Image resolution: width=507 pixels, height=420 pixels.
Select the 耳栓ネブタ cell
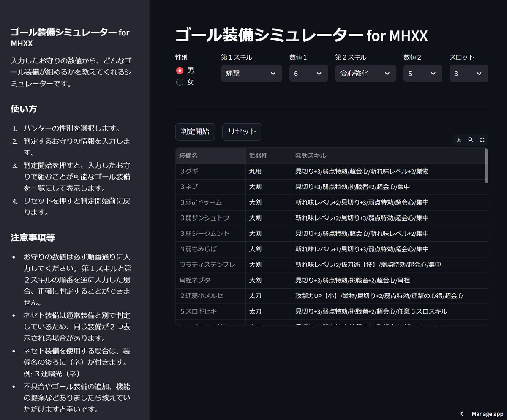pyautogui.click(x=210, y=280)
